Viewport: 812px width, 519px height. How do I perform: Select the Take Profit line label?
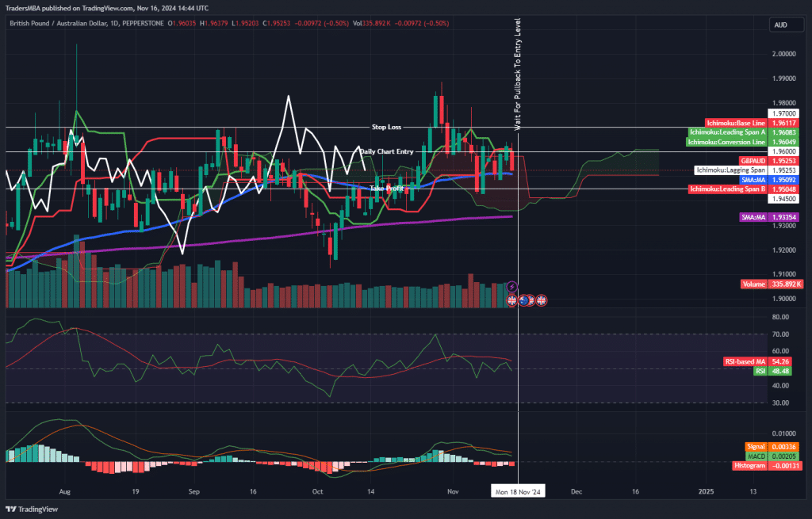387,189
